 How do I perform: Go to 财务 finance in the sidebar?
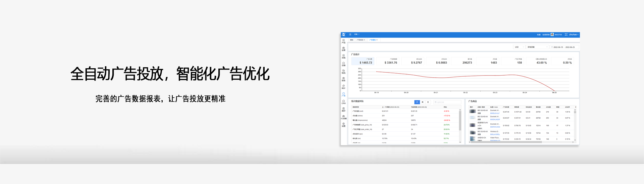[x=343, y=79]
